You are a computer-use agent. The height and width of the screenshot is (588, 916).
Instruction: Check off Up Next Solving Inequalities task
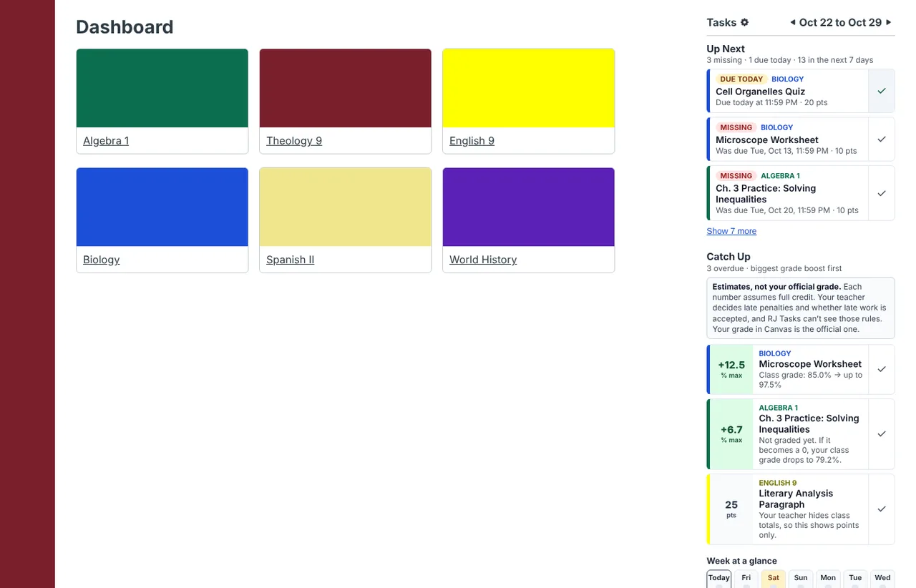coord(882,193)
